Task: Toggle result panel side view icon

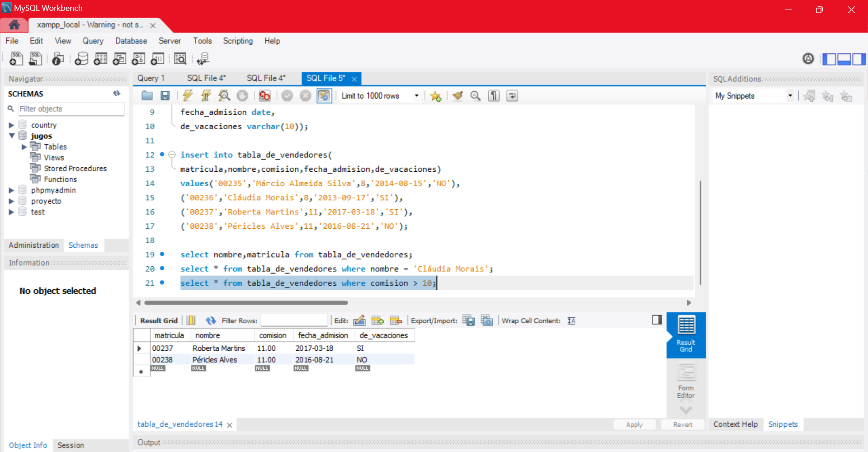Action: (657, 320)
